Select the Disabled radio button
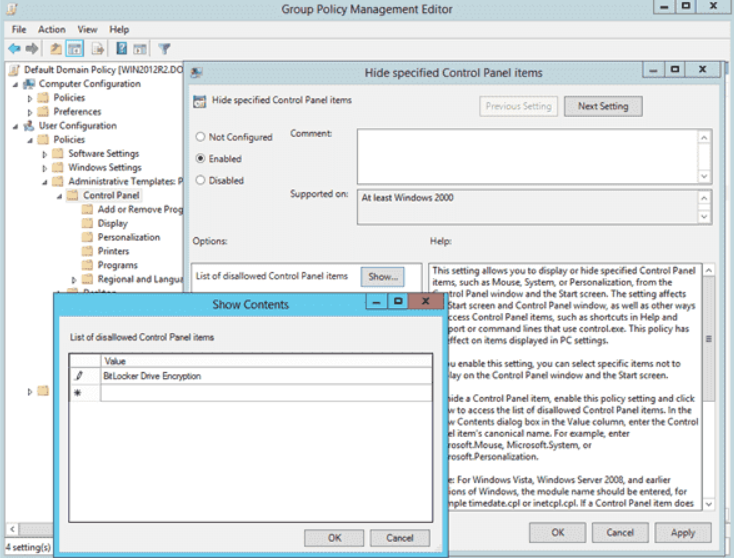This screenshot has width=734, height=558. point(200,180)
